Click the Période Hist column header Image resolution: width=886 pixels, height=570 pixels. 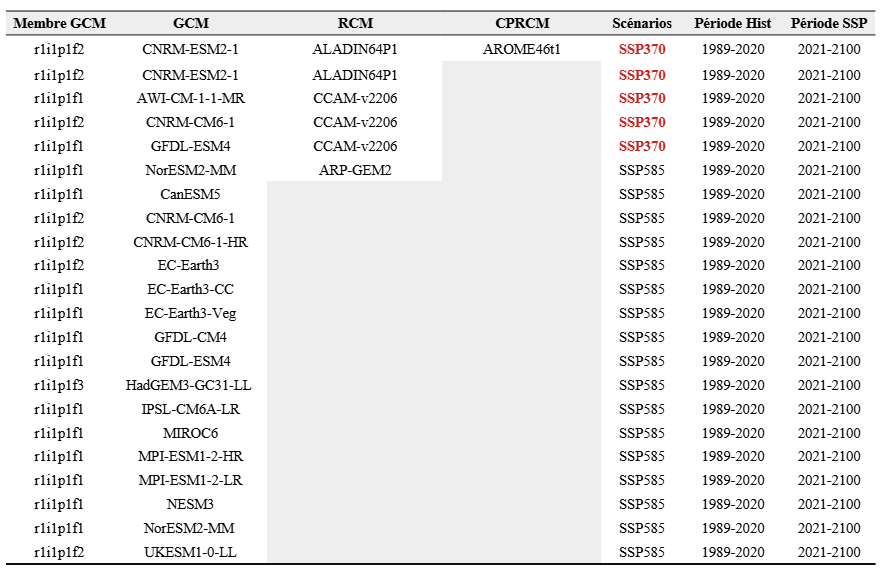point(733,23)
